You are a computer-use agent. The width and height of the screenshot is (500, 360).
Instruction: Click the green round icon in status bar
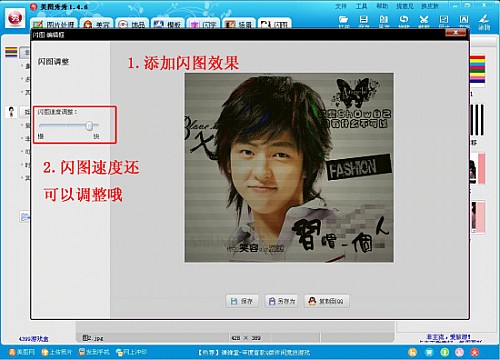point(445,352)
